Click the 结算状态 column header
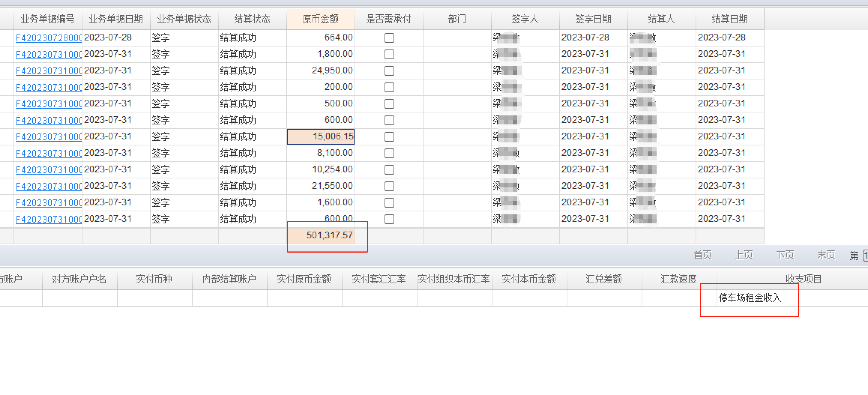 coord(253,19)
